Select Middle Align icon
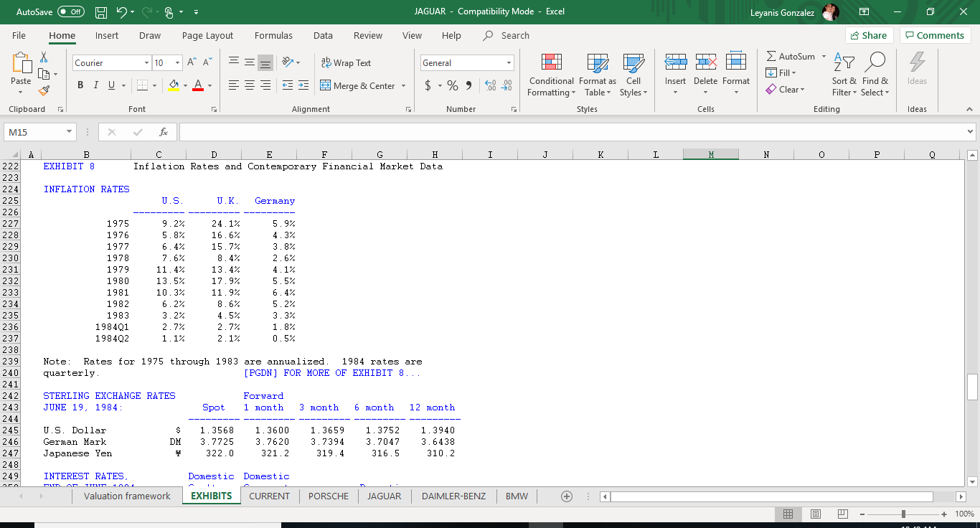 click(250, 63)
